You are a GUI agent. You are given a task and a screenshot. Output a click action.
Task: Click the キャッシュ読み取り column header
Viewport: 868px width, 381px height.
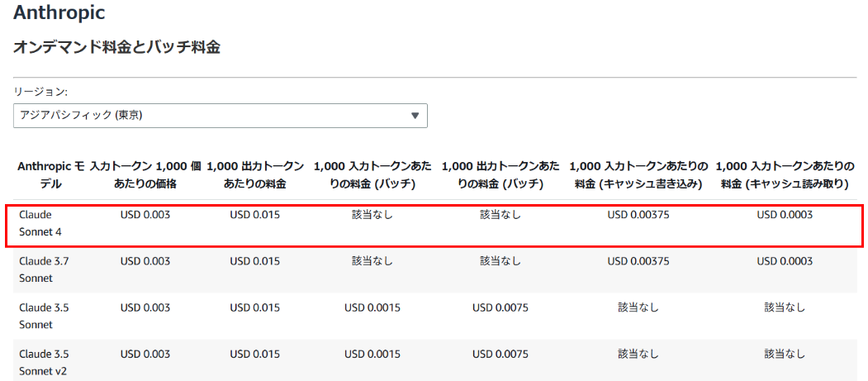point(785,175)
